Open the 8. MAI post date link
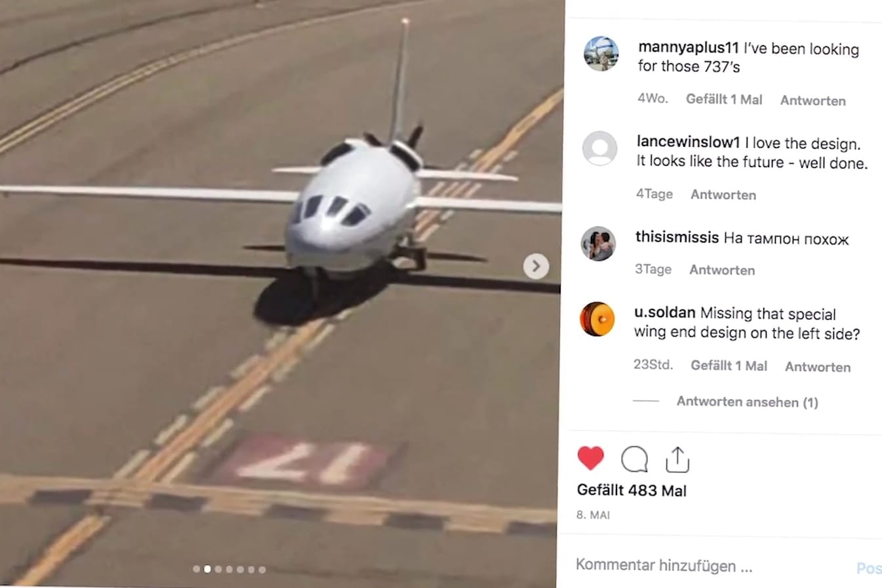Image resolution: width=882 pixels, height=588 pixels. click(x=593, y=515)
